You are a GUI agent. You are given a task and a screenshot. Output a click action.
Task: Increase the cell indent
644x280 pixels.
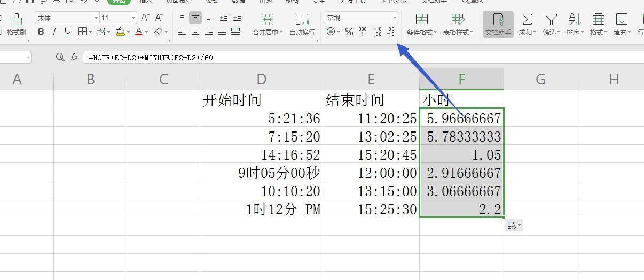click(237, 18)
